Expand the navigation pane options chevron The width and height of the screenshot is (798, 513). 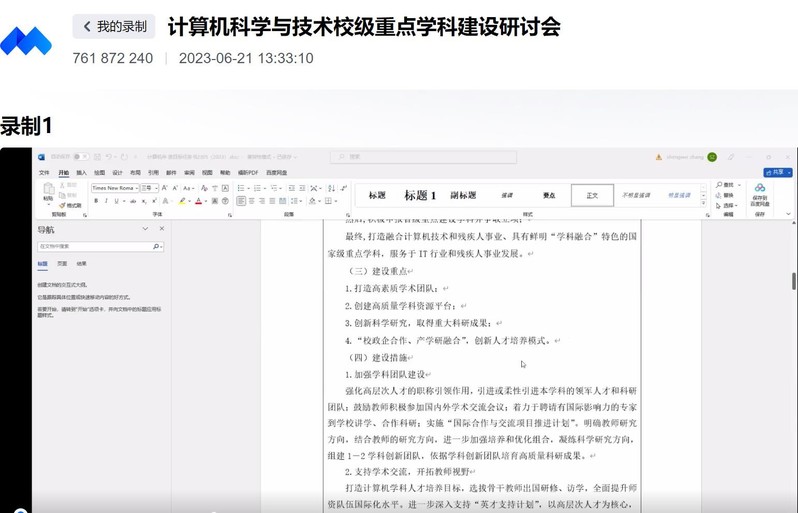coord(145,229)
